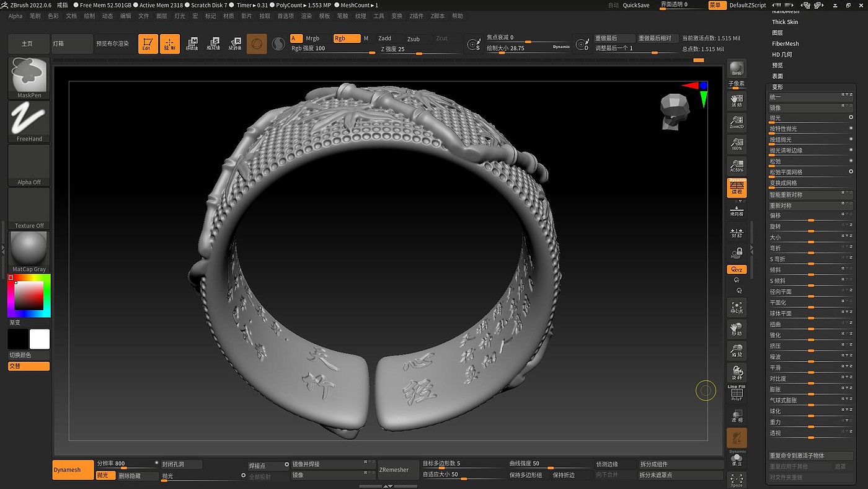The height and width of the screenshot is (489, 868).
Task: Click the Edit mode icon
Action: 148,43
